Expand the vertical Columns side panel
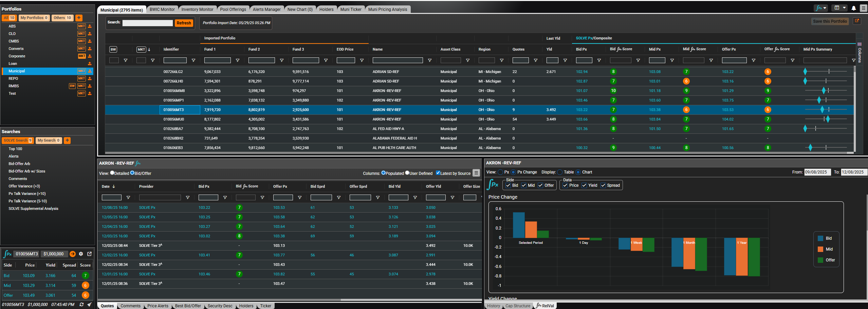Image resolution: width=868 pixels, height=309 pixels. (859, 53)
